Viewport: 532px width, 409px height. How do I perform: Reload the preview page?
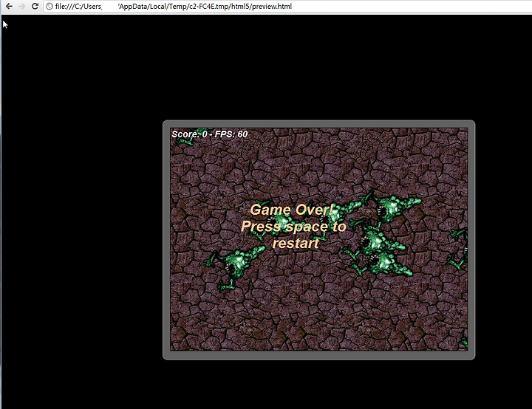click(35, 6)
